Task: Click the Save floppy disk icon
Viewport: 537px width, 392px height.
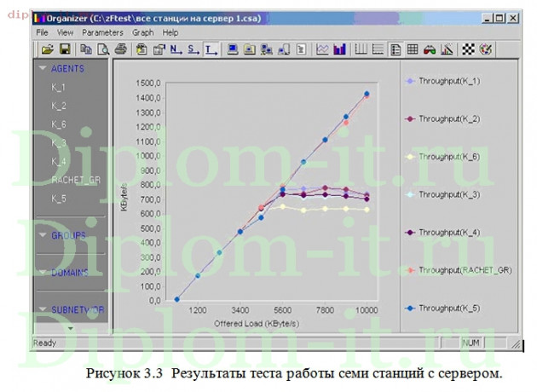Action: (64, 49)
